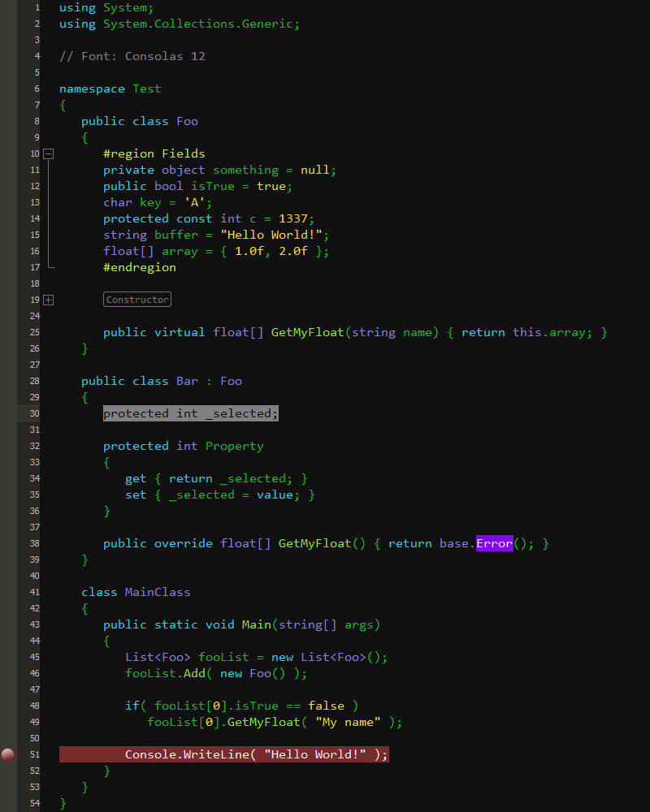This screenshot has width=650, height=812.
Task: Toggle the fold marker next to line 10
Action: point(48,153)
